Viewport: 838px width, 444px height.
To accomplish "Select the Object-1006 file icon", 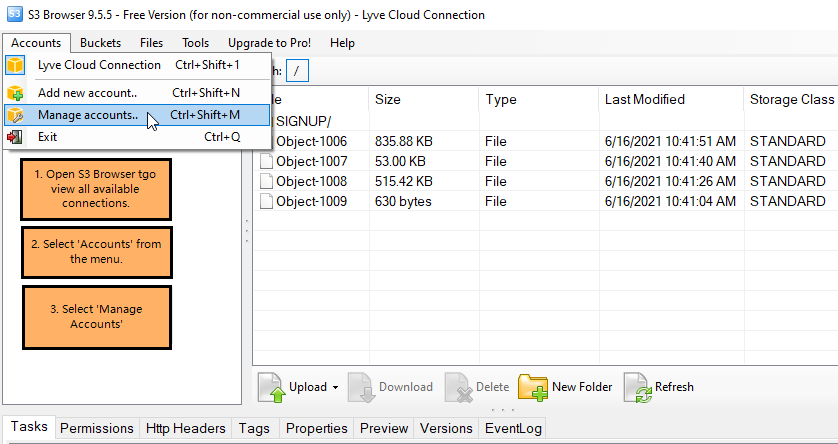I will (266, 142).
